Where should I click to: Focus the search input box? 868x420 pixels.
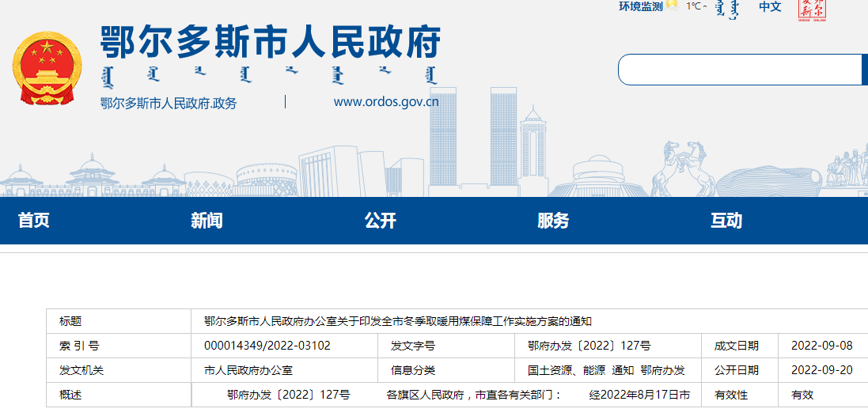point(740,70)
